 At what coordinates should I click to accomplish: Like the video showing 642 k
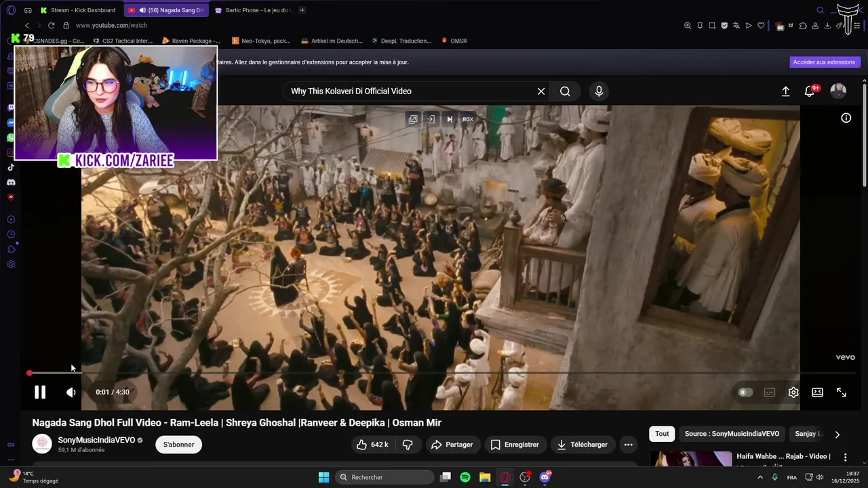point(372,445)
